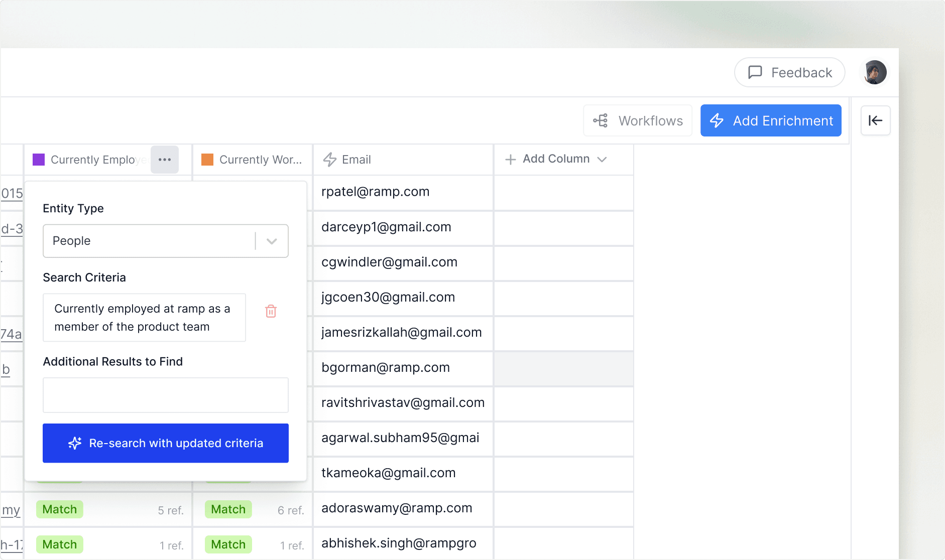Open the 5 ref. references
The width and height of the screenshot is (945, 560).
171,510
